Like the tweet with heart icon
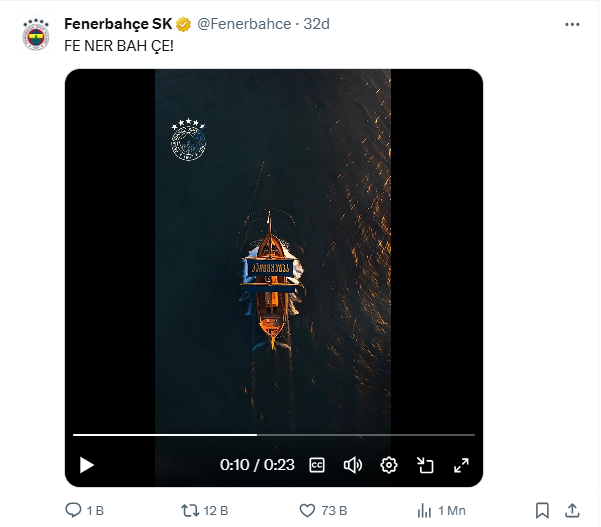Image resolution: width=601 pixels, height=527 pixels. 308,510
